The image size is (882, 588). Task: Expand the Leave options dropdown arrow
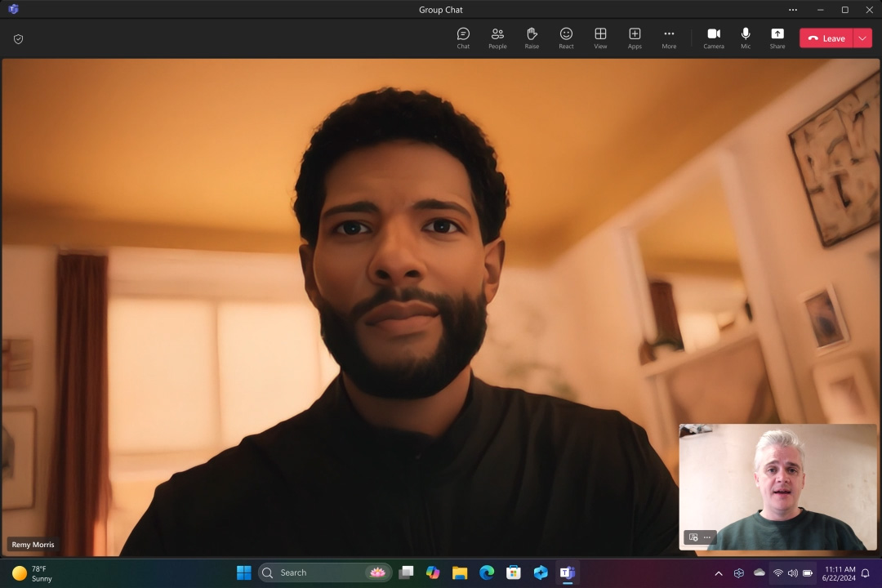[x=863, y=38]
